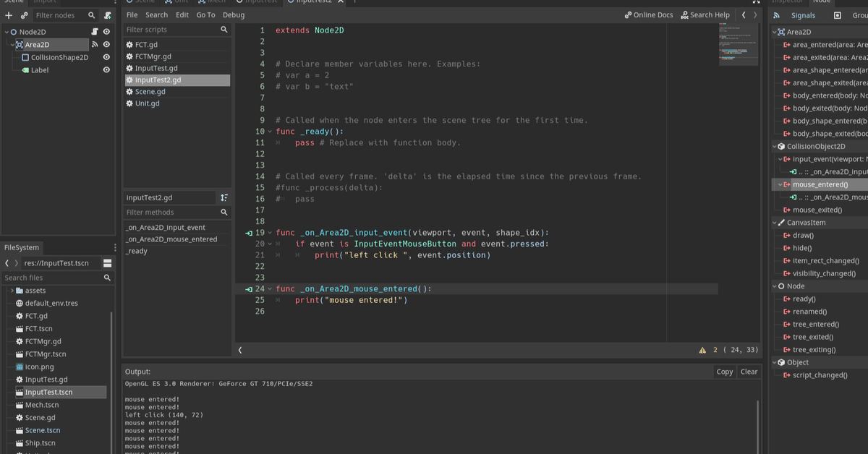This screenshot has width=868, height=454.
Task: Open the Go To menu
Action: click(x=205, y=15)
